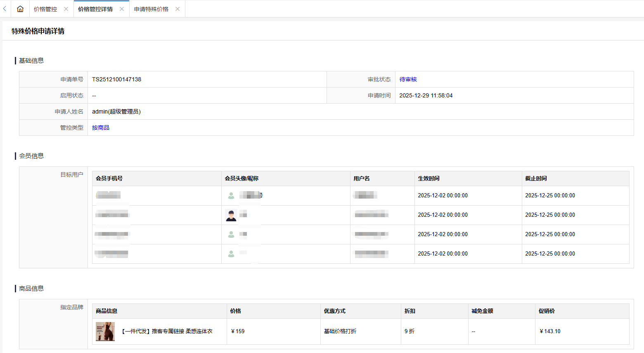
Task: Click the dark-haired member avatar photo
Action: coord(231,215)
